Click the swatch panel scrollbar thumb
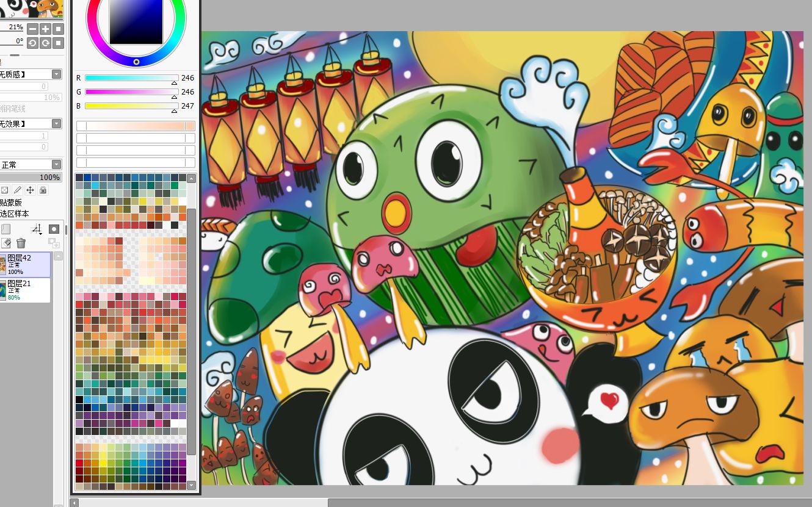Viewport: 812px width, 507px height. (192, 331)
